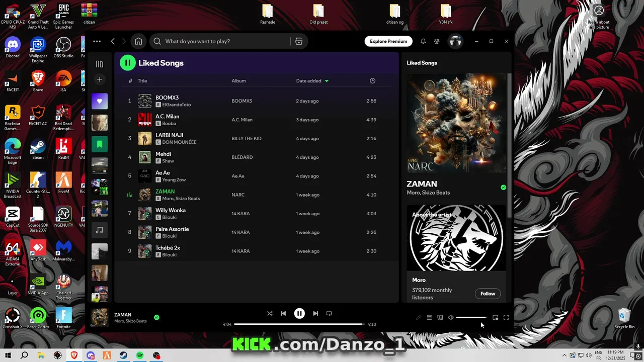Click the Spotify Home button
The height and width of the screenshot is (362, 644).
coord(138,41)
